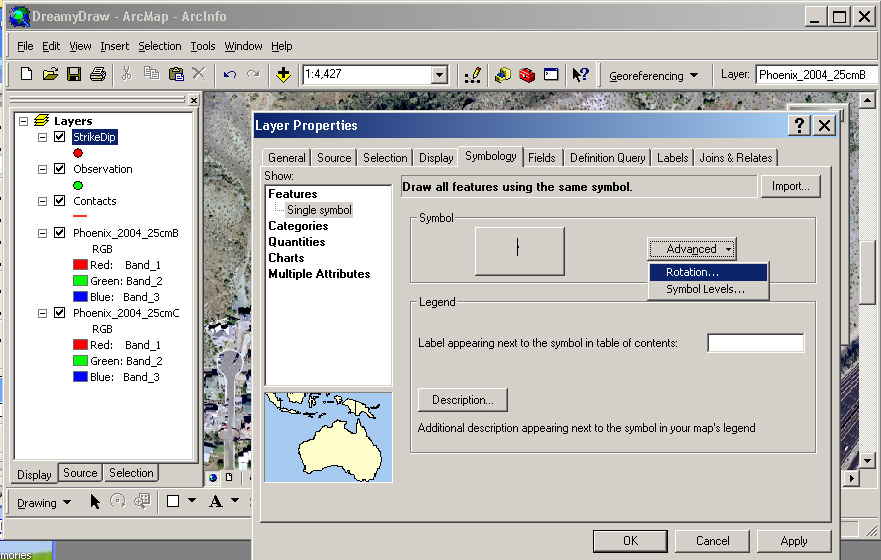The image size is (881, 560).
Task: Click the Paste clipboard icon
Action: [176, 74]
